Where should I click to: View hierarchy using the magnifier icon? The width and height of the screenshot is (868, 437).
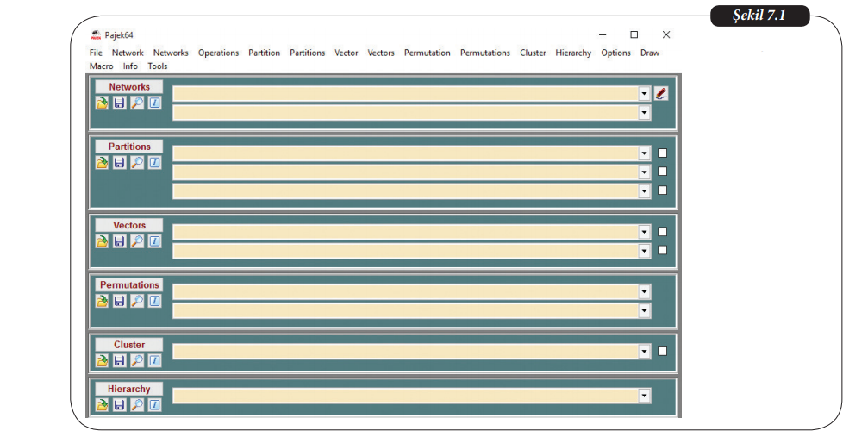[x=136, y=404]
